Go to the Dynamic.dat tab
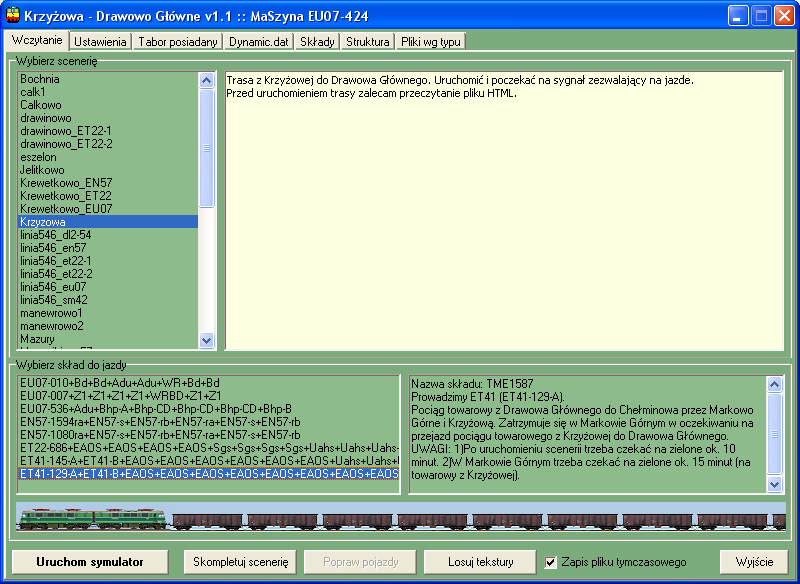Image resolution: width=800 pixels, height=584 pixels. [x=258, y=42]
